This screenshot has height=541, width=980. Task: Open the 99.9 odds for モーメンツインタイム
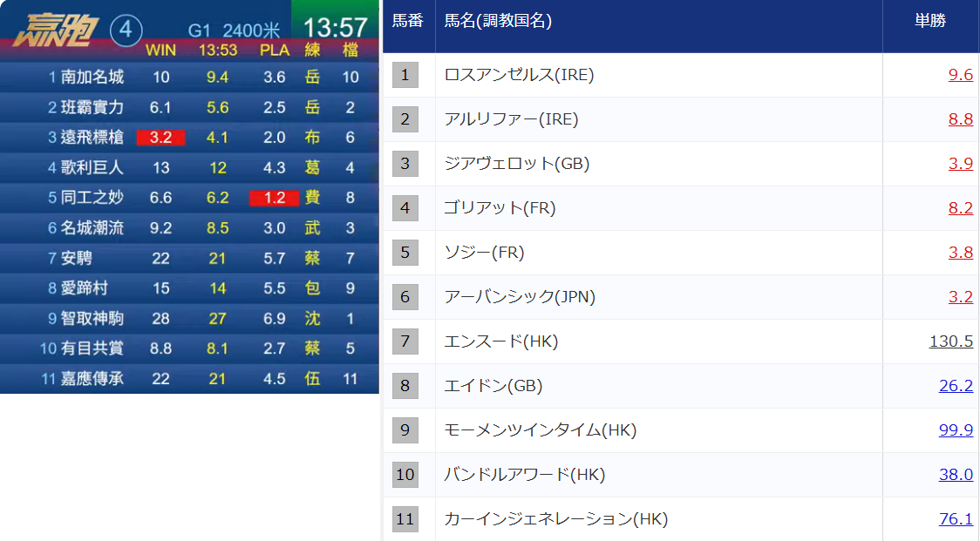(956, 430)
